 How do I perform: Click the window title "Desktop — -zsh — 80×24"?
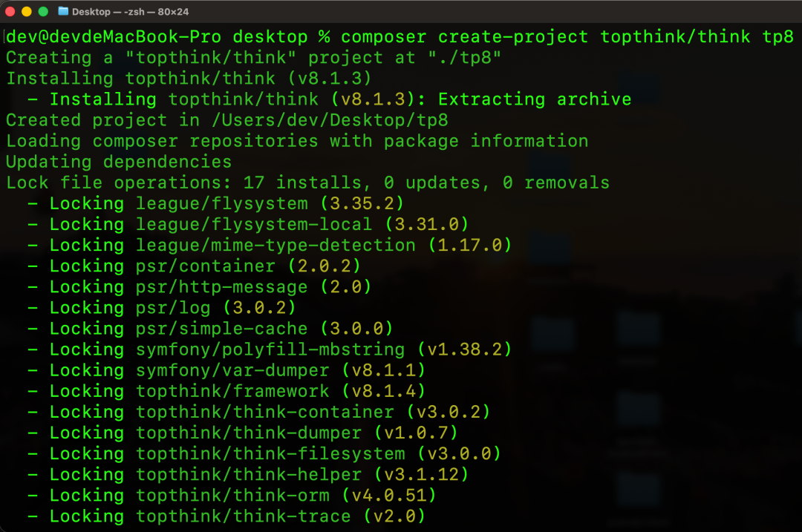pyautogui.click(x=131, y=12)
